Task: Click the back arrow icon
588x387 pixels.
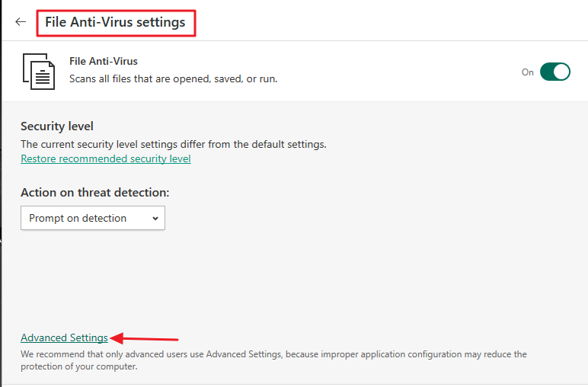Action: click(21, 22)
